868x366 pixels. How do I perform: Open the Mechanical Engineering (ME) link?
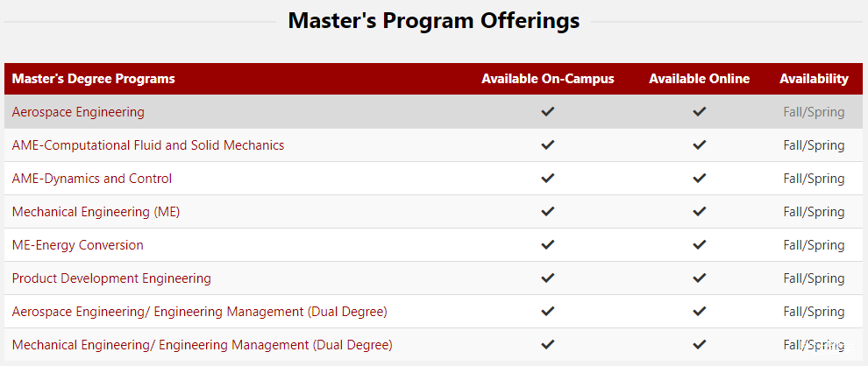[96, 212]
